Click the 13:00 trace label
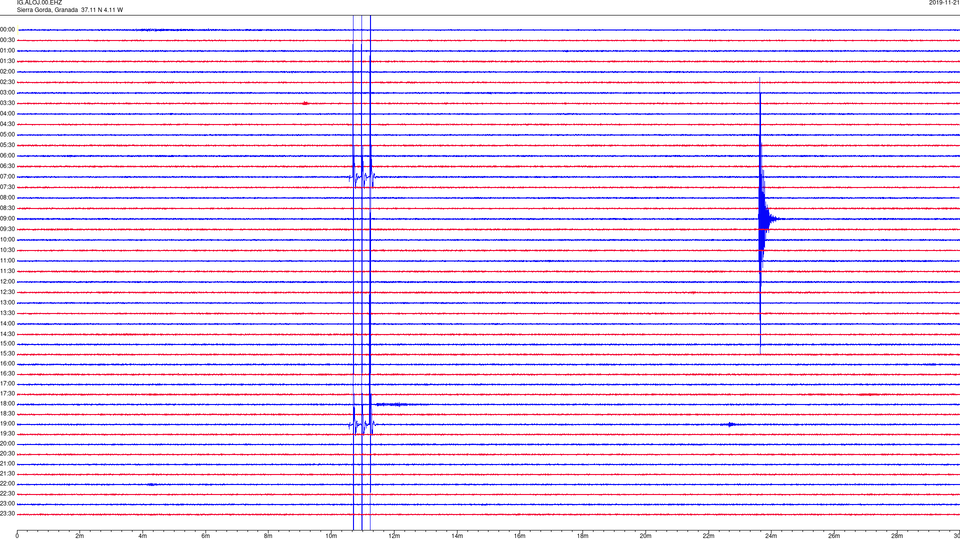This screenshot has width=960, height=540. pos(8,302)
